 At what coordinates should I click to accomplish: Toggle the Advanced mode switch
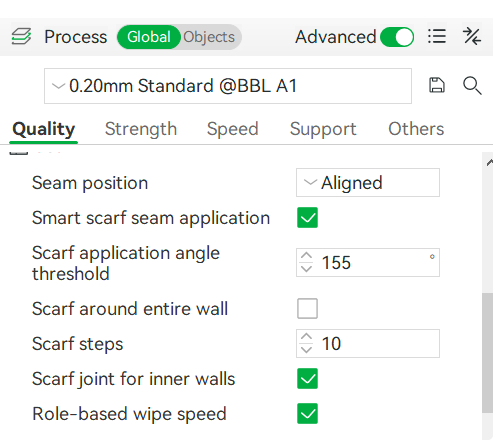[x=397, y=37]
